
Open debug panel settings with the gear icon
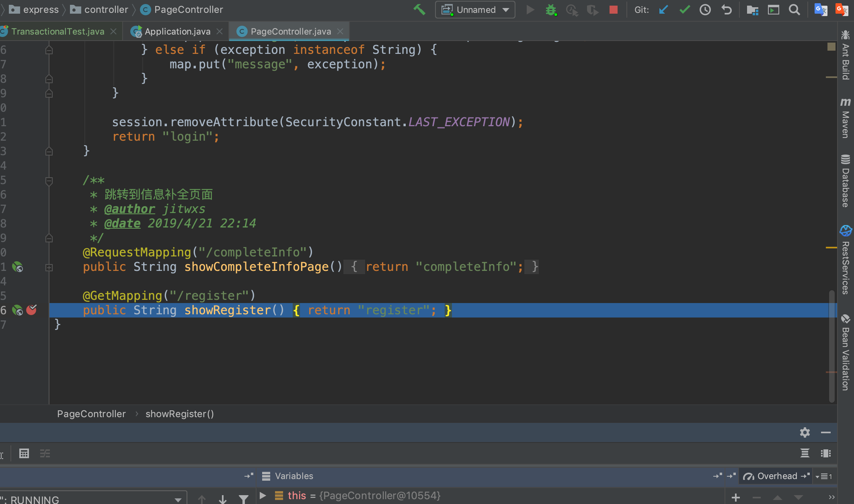805,432
